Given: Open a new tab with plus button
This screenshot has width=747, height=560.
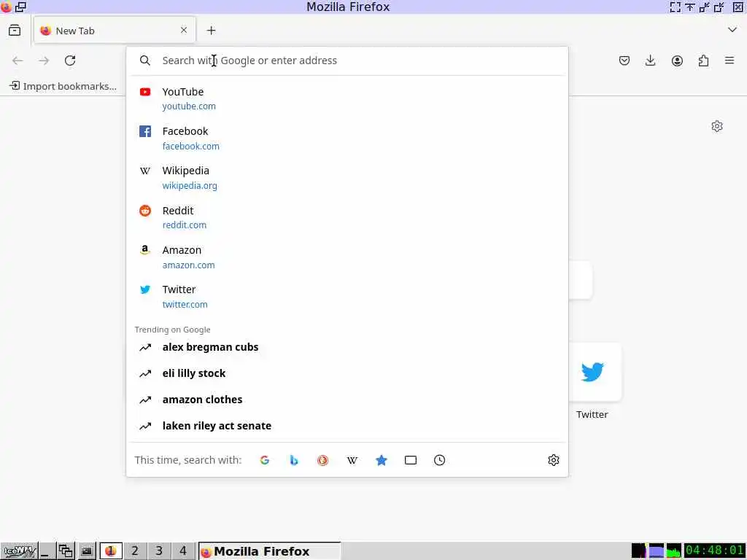Looking at the screenshot, I should coord(211,31).
